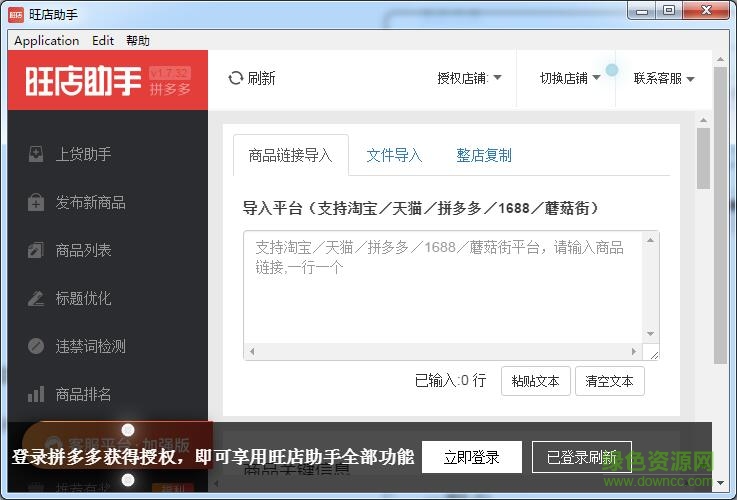The image size is (737, 500).
Task: Open the Application menu
Action: pyautogui.click(x=47, y=41)
